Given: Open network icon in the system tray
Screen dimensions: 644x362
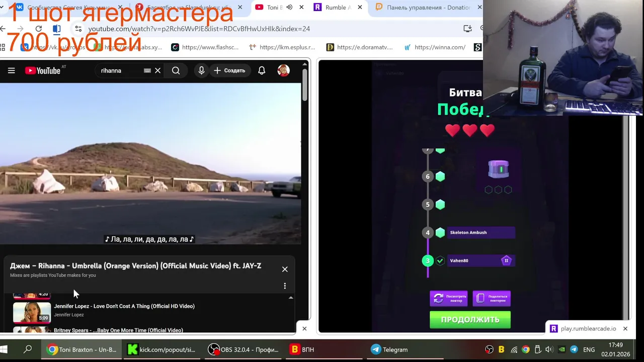Looking at the screenshot, I should tap(514, 349).
